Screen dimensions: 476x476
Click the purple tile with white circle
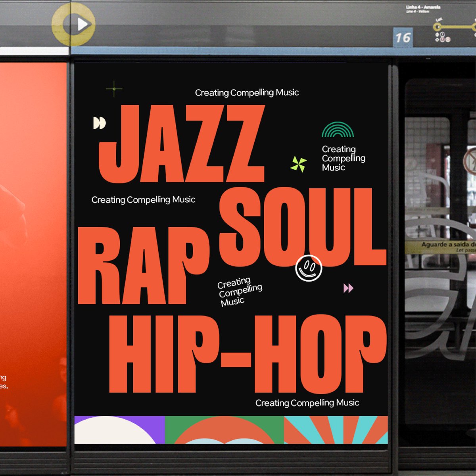[119, 430]
